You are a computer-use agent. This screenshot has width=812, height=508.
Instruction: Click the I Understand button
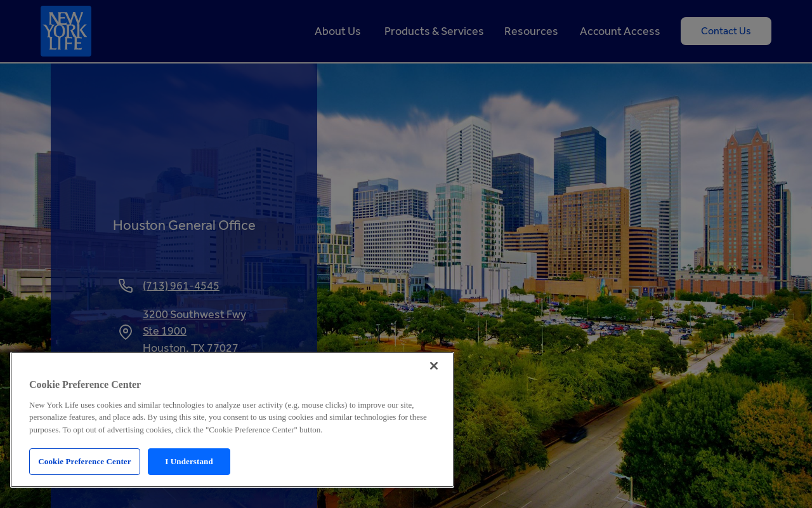[189, 462]
